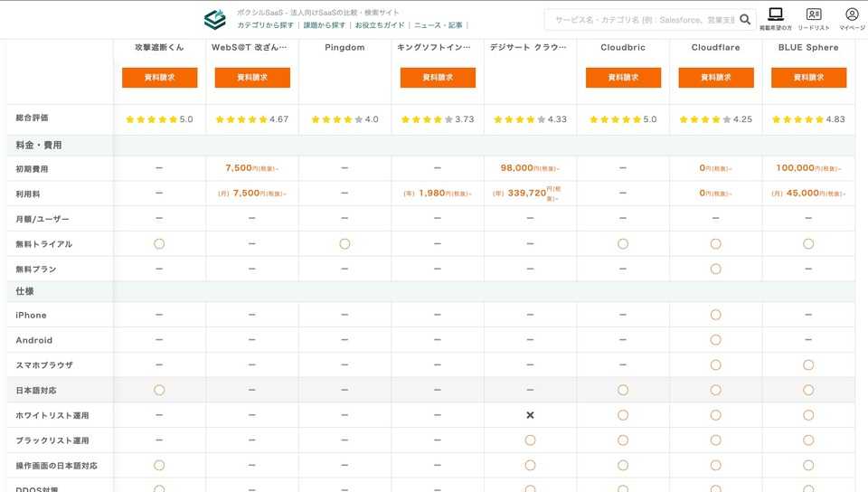This screenshot has width=868, height=492.
Task: Open the デジサート クラウ product name
Action: click(528, 48)
